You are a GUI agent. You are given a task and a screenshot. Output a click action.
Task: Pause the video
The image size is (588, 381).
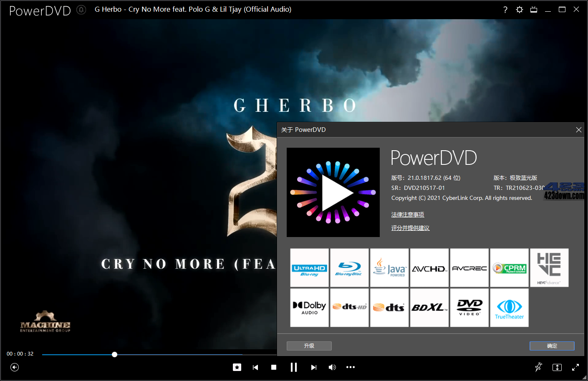294,367
